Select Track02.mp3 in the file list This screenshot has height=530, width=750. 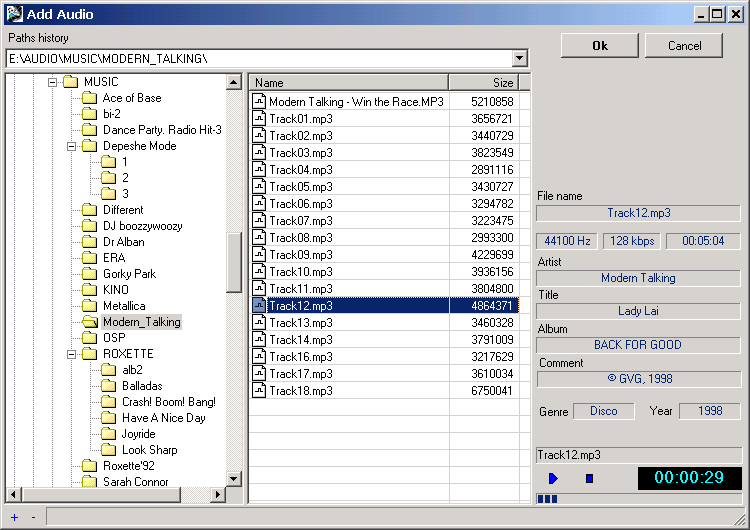click(x=385, y=136)
